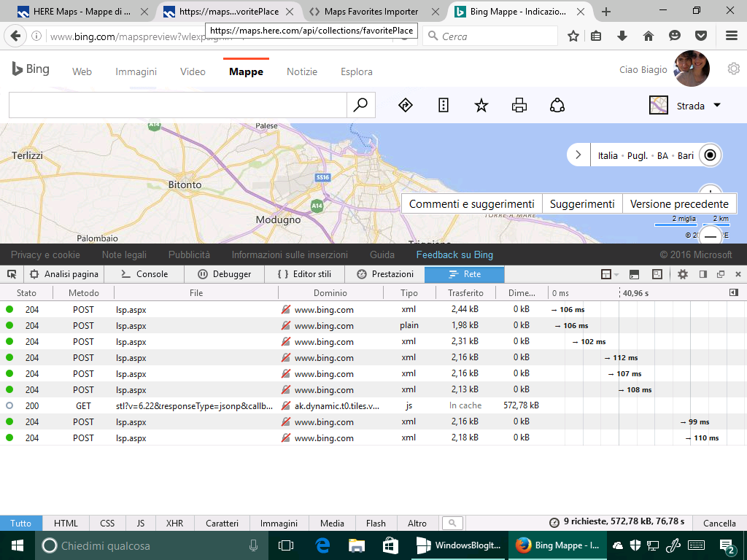Filter network requests by HTML
Viewport: 747px width, 560px height.
66,523
